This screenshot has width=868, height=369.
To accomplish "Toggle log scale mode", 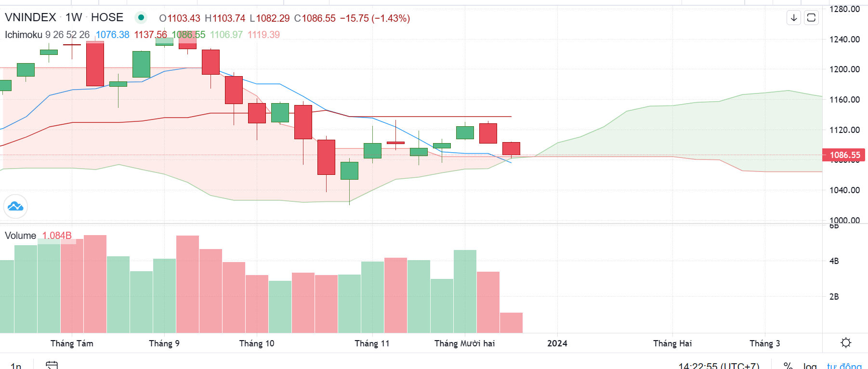I will tap(809, 366).
